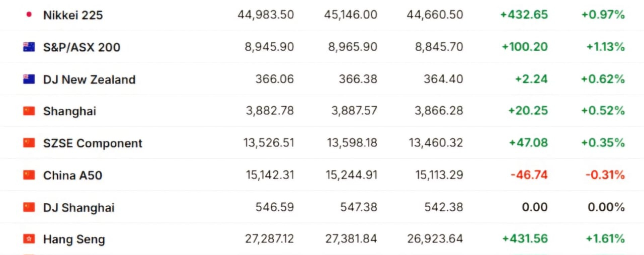Click DJ Shanghai's 0.00% change cell
The image size is (644, 255).
tap(606, 207)
